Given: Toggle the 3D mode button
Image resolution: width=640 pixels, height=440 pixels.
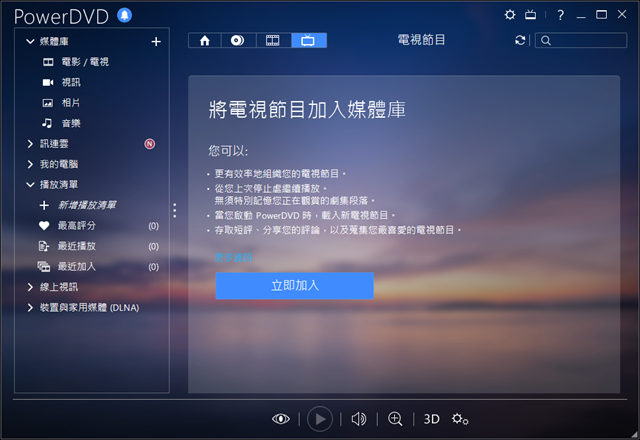Looking at the screenshot, I should pyautogui.click(x=431, y=419).
